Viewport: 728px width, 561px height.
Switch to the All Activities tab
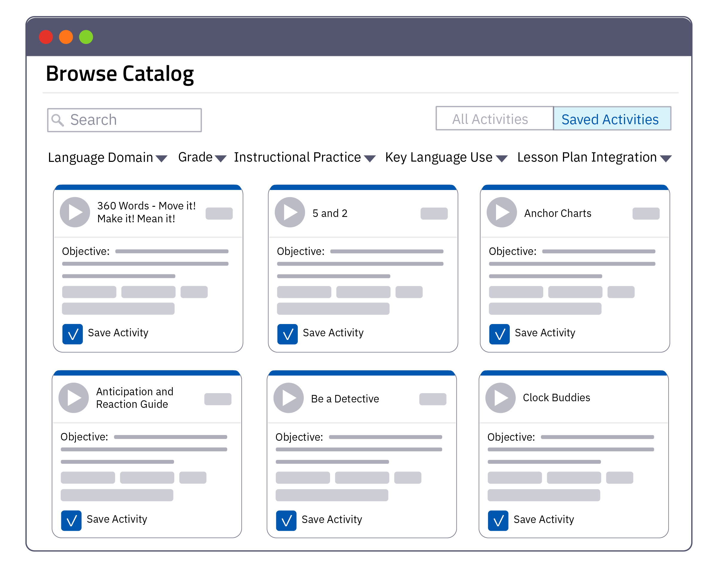point(495,119)
